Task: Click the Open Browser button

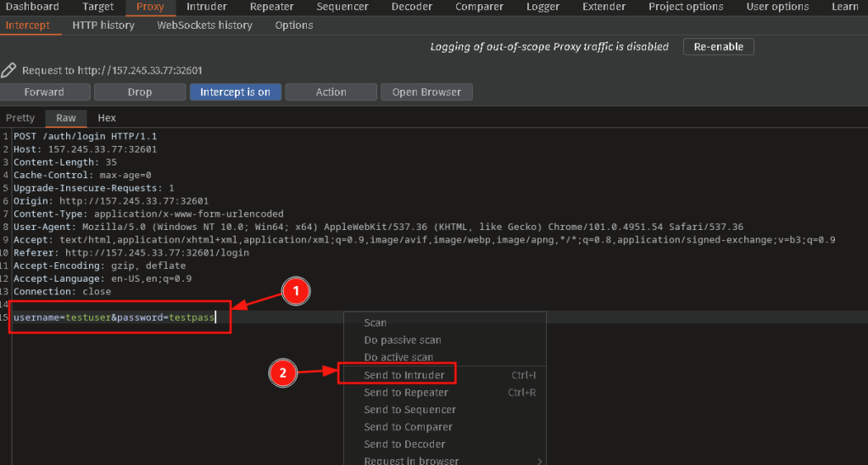Action: click(x=426, y=92)
